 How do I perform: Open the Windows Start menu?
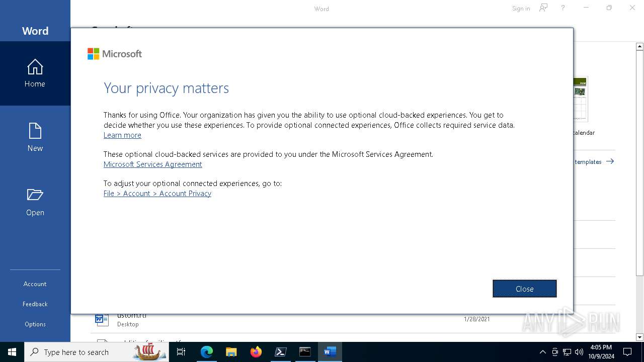pyautogui.click(x=12, y=352)
